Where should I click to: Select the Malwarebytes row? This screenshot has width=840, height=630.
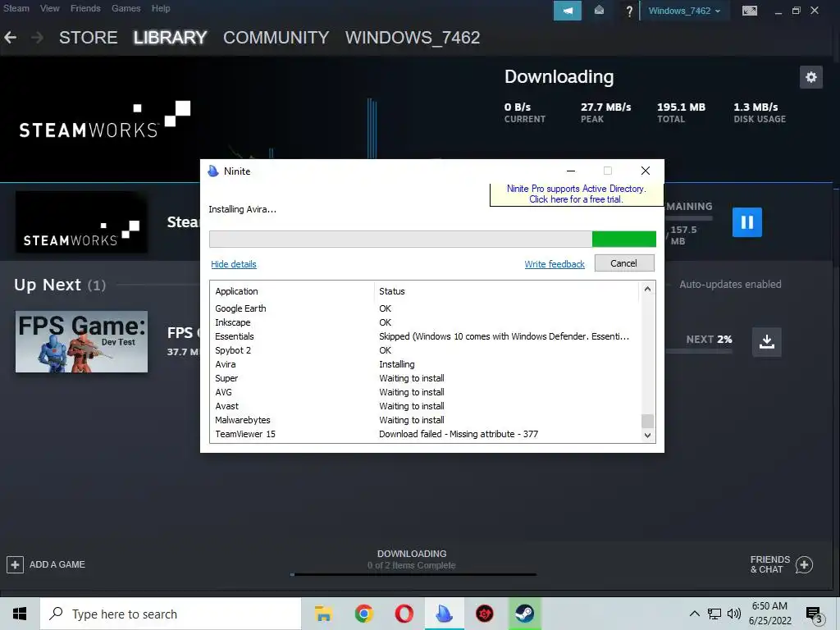tap(426, 420)
